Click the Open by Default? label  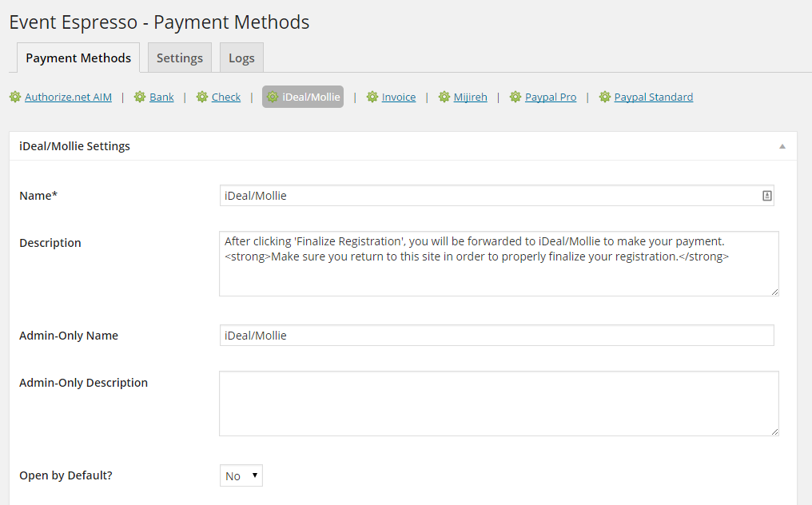point(66,475)
